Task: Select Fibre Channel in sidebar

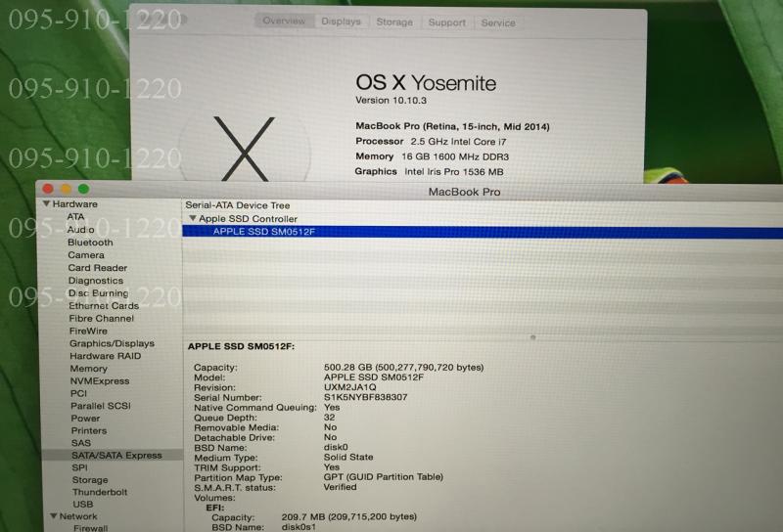Action: coord(102,319)
